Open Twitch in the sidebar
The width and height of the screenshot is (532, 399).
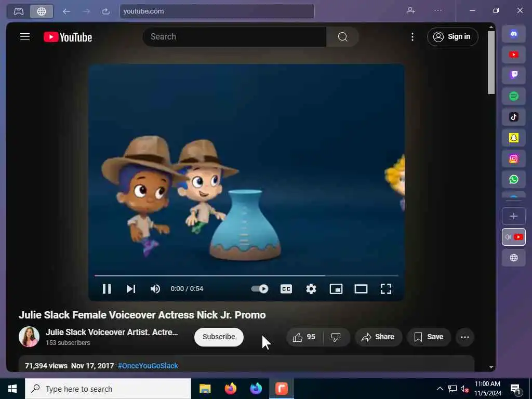coord(514,75)
